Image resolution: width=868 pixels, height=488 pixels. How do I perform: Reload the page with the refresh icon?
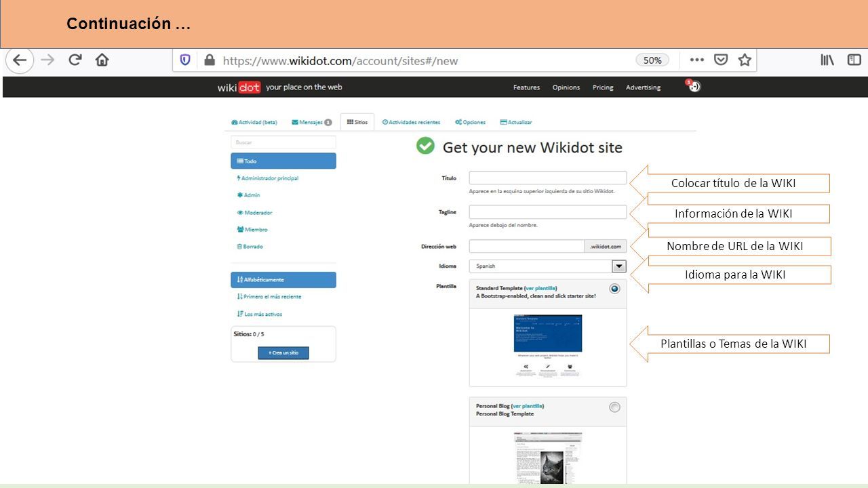75,60
